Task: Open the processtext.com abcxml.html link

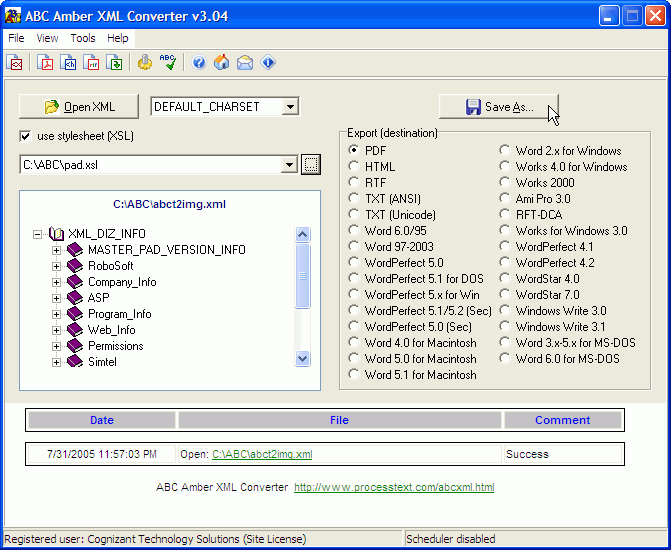Action: click(x=394, y=487)
